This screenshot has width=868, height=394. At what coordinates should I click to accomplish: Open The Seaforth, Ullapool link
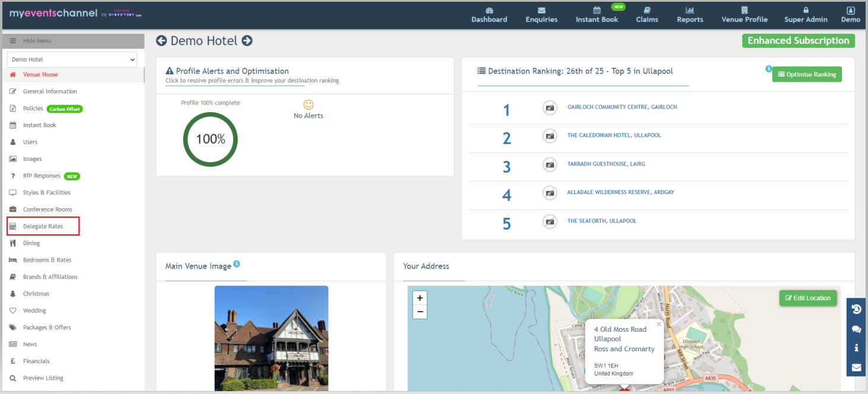point(602,221)
